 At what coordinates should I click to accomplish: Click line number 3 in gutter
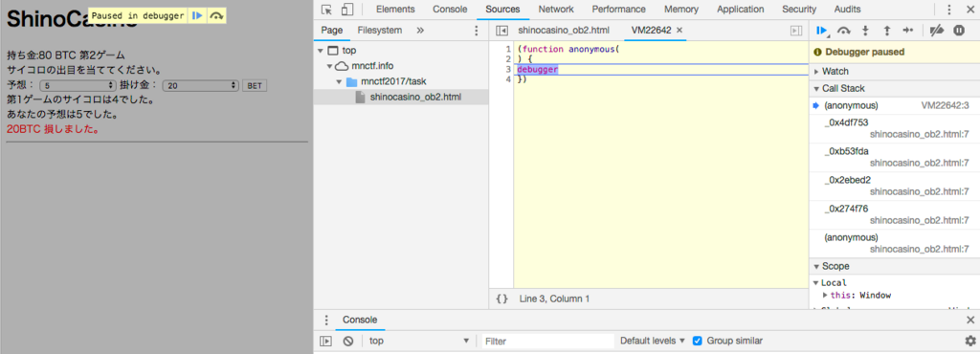click(x=508, y=69)
